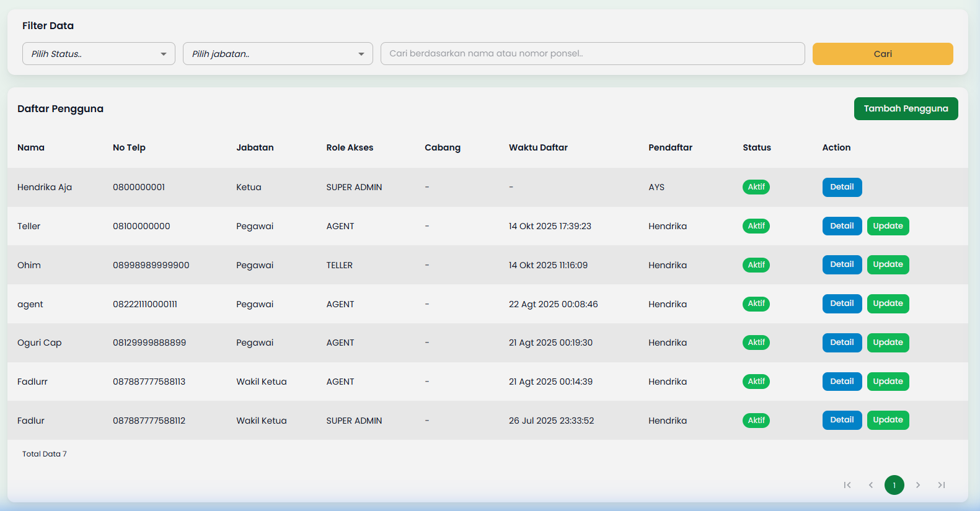Update the Oguri Cap user
Viewport: 980px width, 511px height.
888,343
